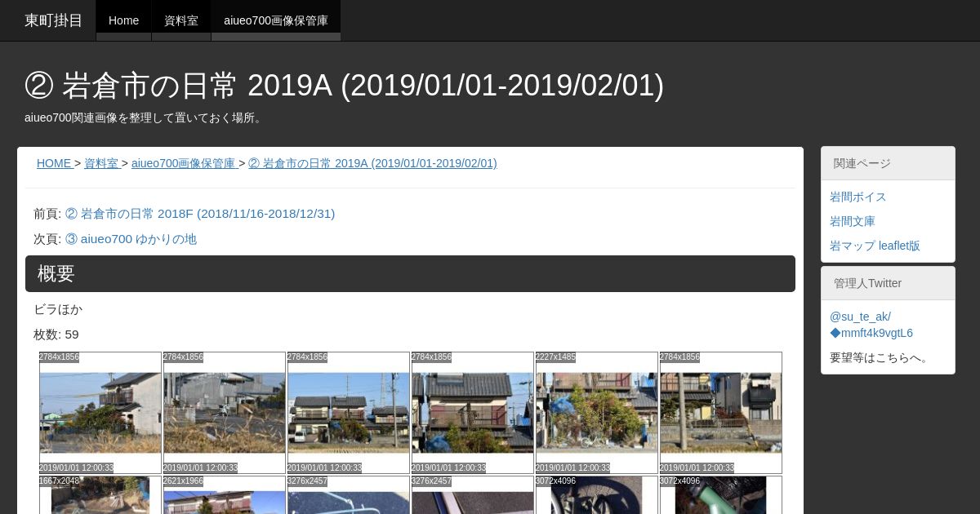Click ビラほか description text

pos(58,309)
